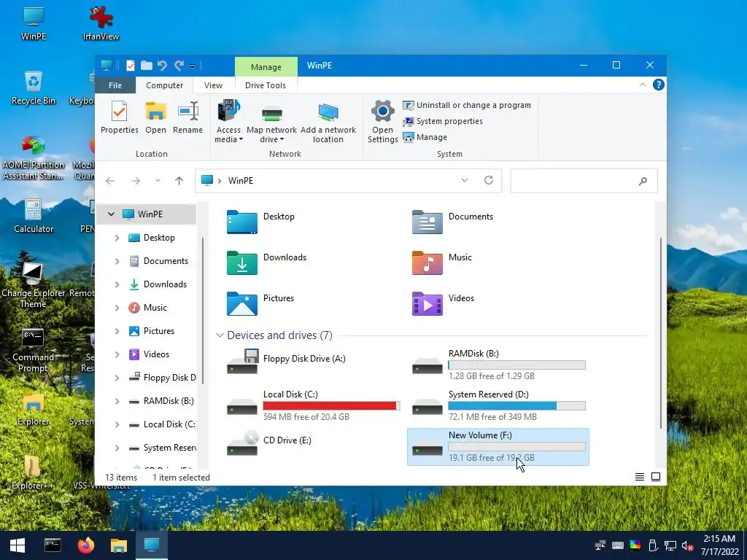Open Properties in the Location ribbon group
Image resolution: width=747 pixels, height=560 pixels.
point(119,117)
